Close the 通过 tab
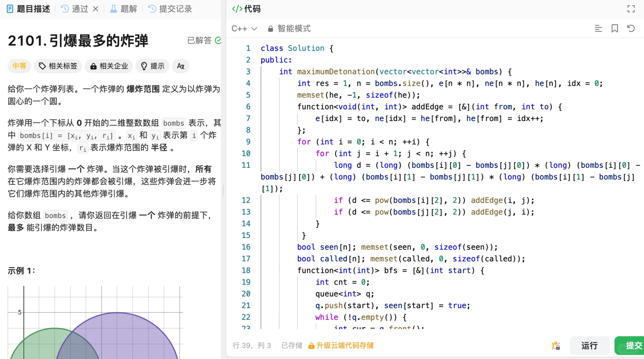Image resolution: width=644 pixels, height=359 pixels. click(x=96, y=9)
